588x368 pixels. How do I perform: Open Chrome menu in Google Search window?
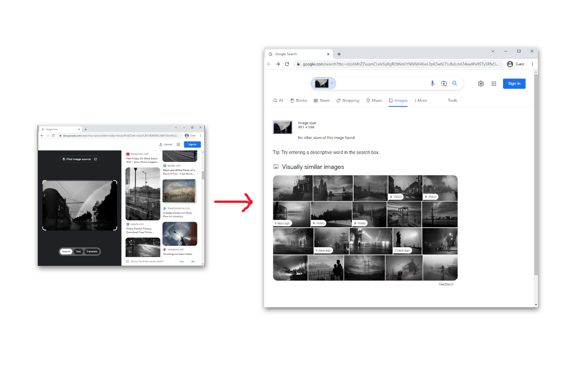point(532,64)
